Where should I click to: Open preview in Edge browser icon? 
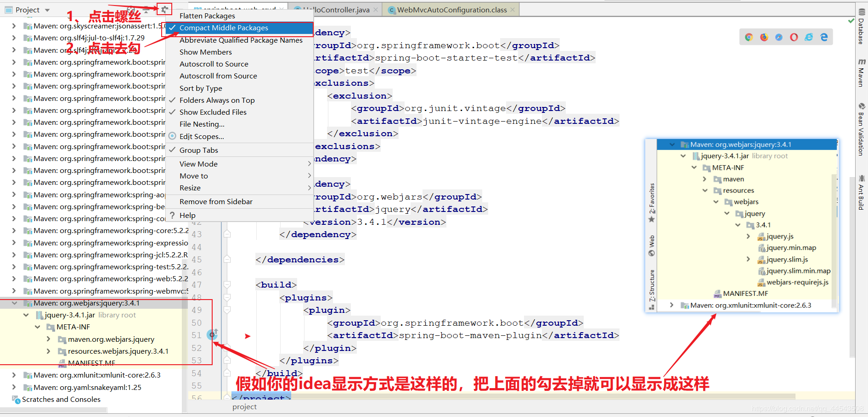[x=824, y=37]
